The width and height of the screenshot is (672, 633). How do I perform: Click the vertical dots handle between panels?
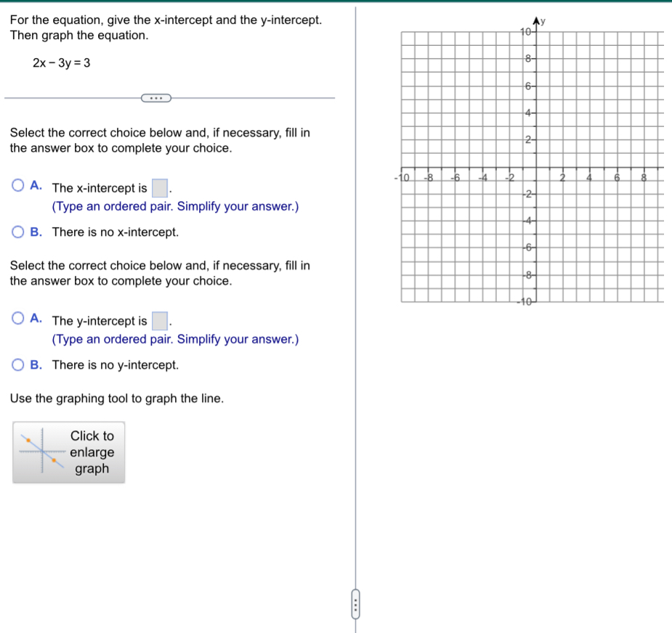point(355,605)
